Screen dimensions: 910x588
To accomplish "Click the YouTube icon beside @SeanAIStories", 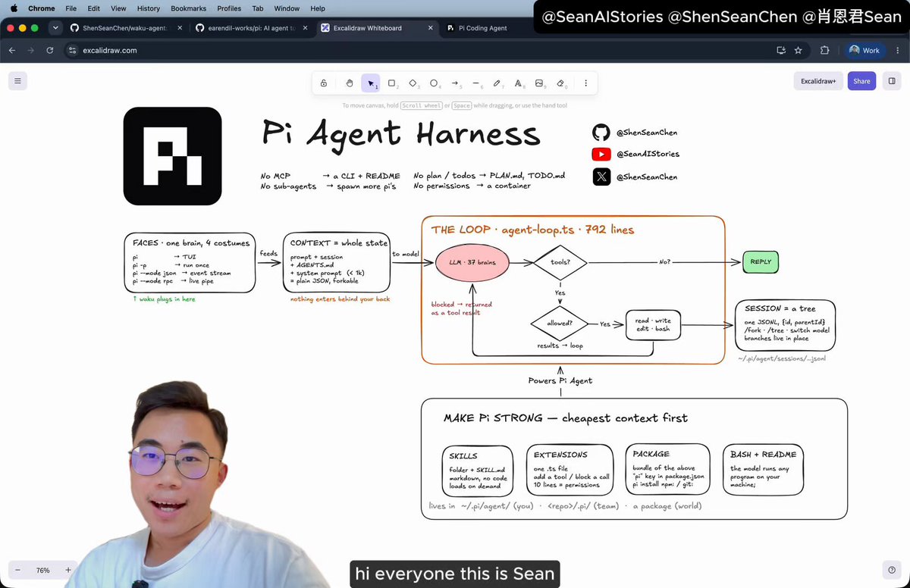I will pyautogui.click(x=601, y=154).
